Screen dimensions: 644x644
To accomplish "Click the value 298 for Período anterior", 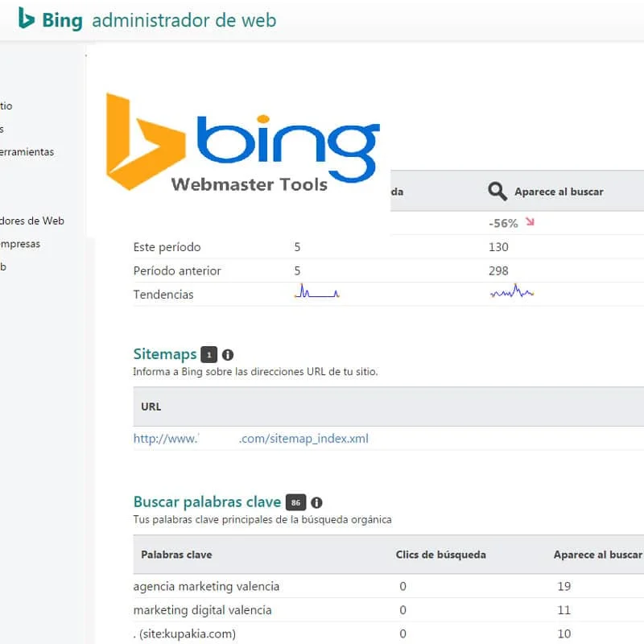I will (498, 271).
